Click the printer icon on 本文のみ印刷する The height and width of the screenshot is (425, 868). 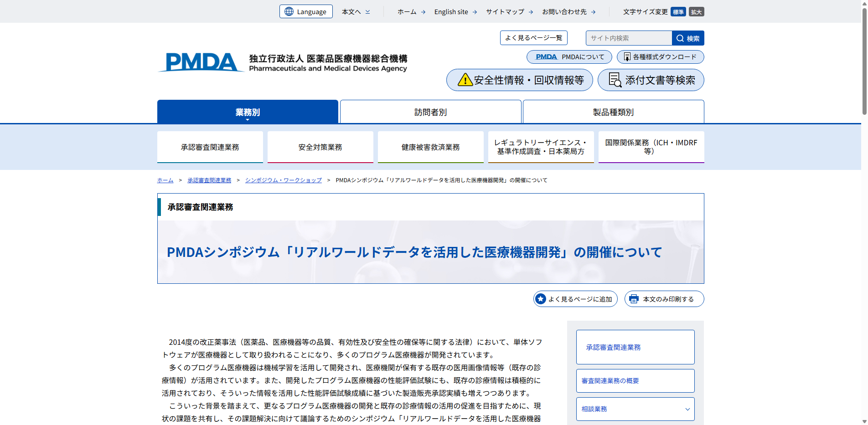pyautogui.click(x=633, y=299)
